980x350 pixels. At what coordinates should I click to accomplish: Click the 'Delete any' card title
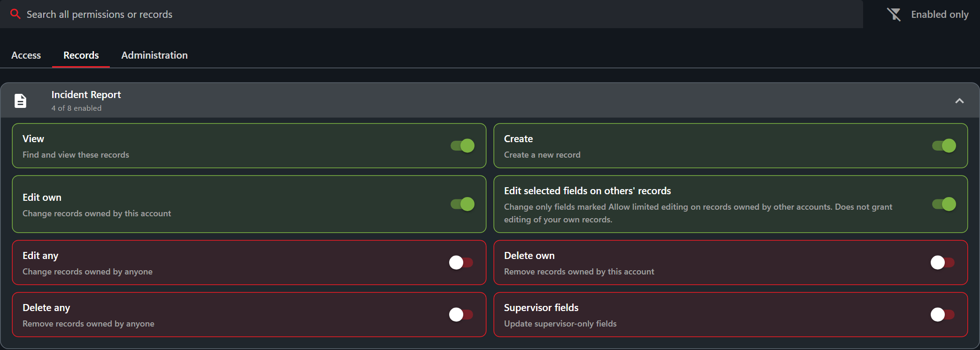coord(46,308)
